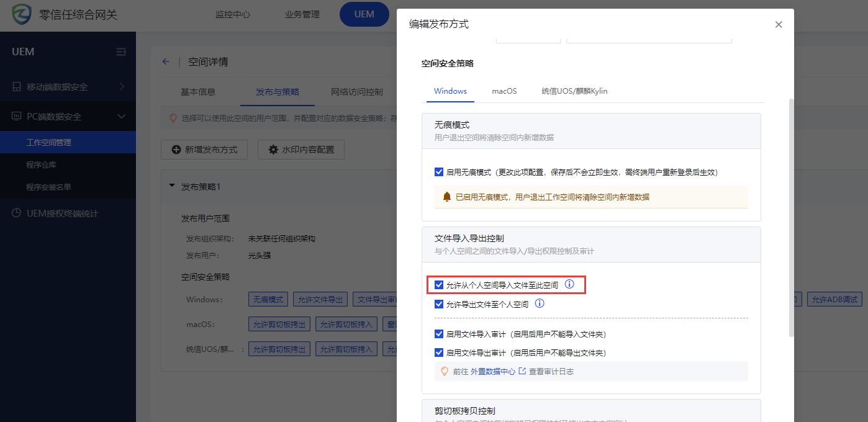Close the 编辑发布方式 dialog
This screenshot has height=422, width=868.
coord(779,25)
